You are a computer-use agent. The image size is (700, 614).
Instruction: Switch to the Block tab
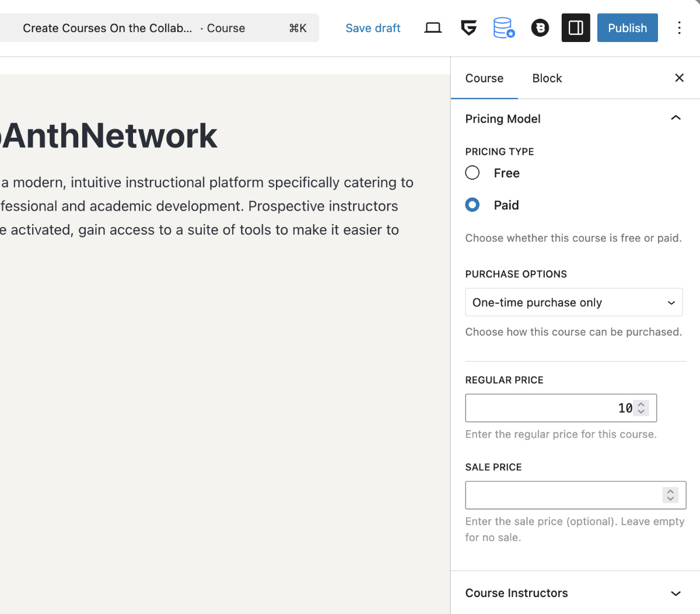[x=547, y=78]
